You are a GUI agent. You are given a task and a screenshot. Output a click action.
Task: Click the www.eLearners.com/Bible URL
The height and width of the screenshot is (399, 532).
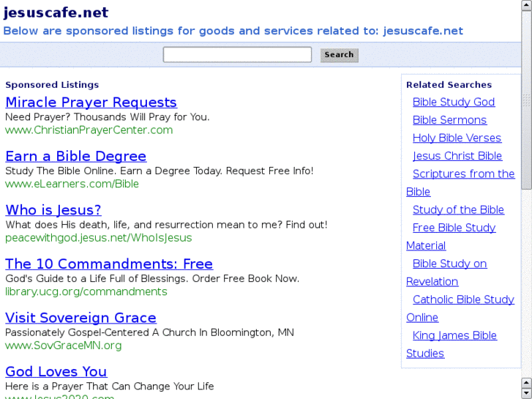coord(72,184)
